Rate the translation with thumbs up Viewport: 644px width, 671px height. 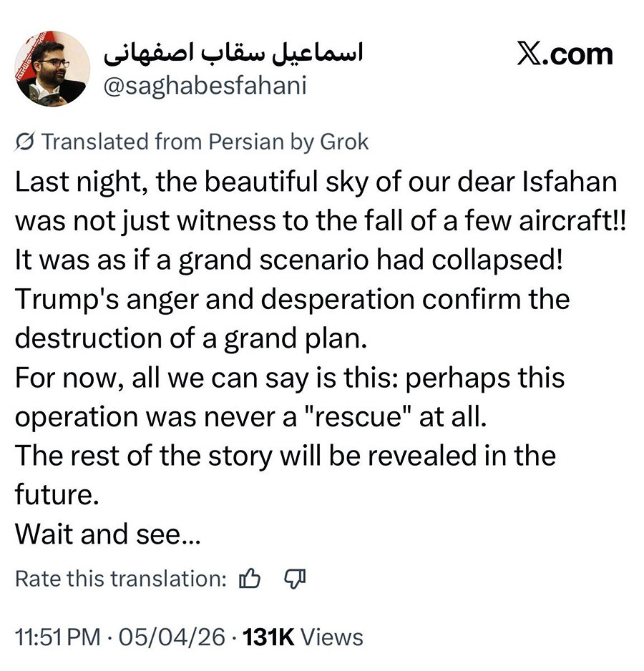coord(250,578)
